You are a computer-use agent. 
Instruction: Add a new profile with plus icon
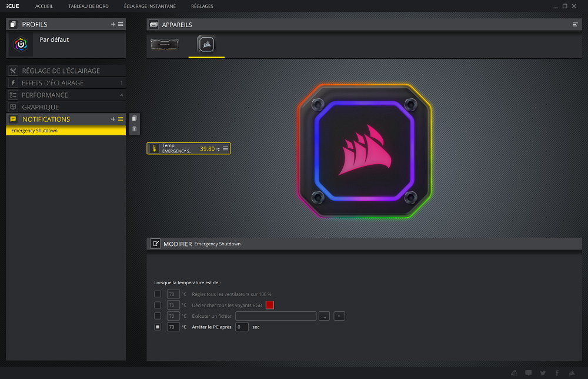click(x=113, y=24)
